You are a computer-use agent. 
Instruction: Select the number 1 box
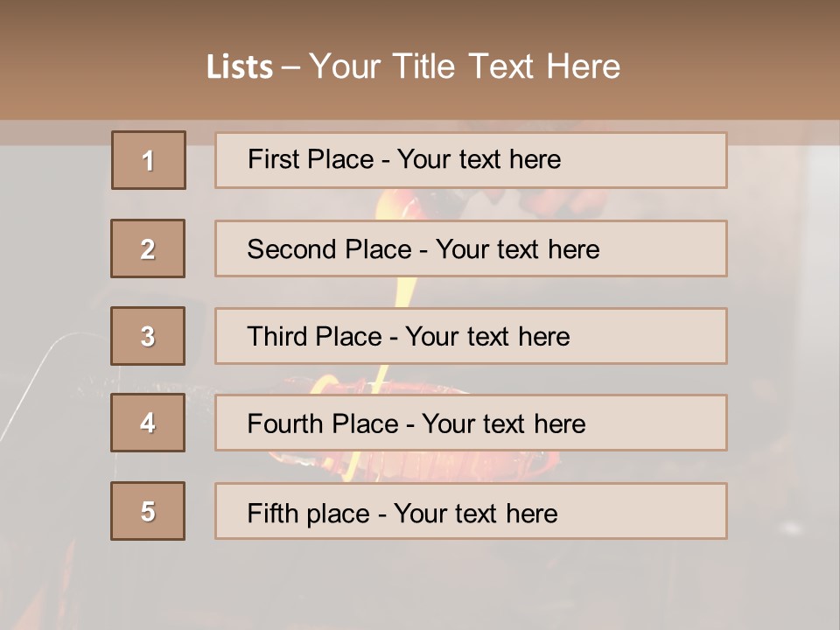point(148,160)
